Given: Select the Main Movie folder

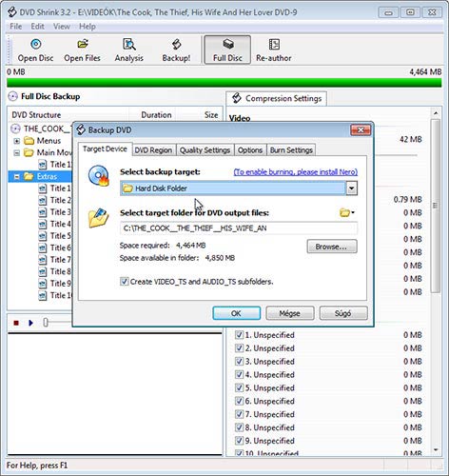Looking at the screenshot, I should pyautogui.click(x=49, y=152).
